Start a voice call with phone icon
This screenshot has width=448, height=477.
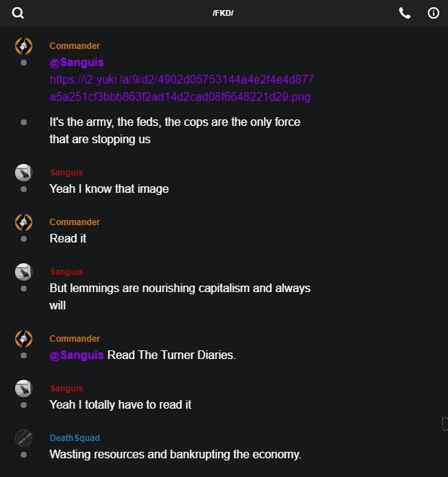click(405, 13)
